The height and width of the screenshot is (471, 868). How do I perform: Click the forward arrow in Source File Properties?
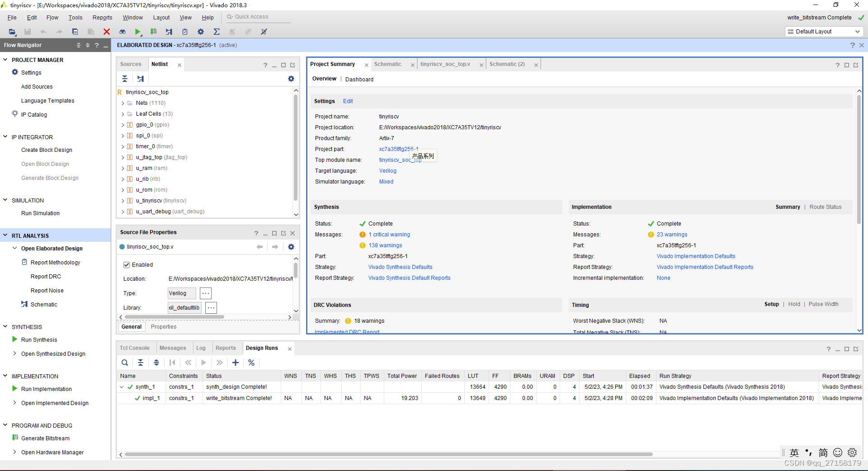(275, 247)
